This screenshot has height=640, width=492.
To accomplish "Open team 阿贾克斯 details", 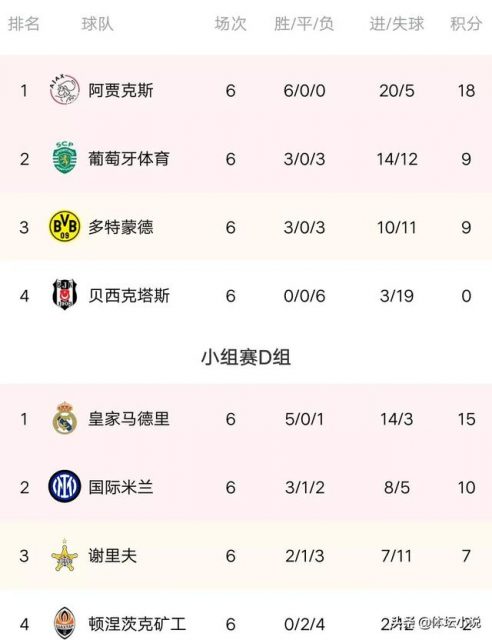I will point(121,90).
